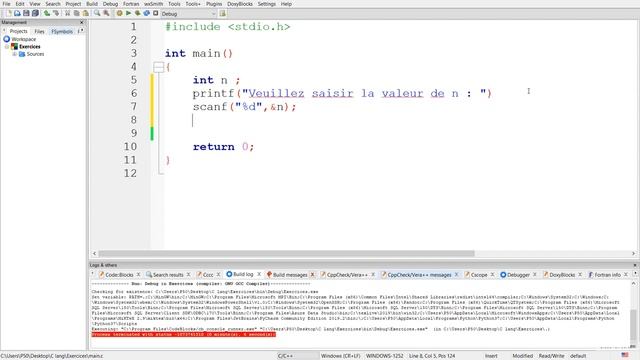Switch to the Files tab
Screen dimensions: 640x360
[x=39, y=31]
